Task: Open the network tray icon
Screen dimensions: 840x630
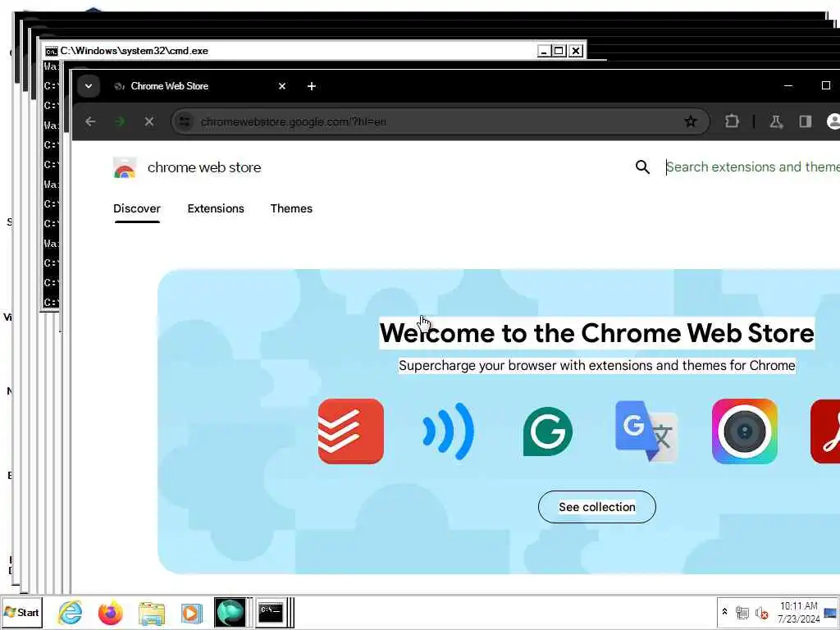Action: click(742, 612)
